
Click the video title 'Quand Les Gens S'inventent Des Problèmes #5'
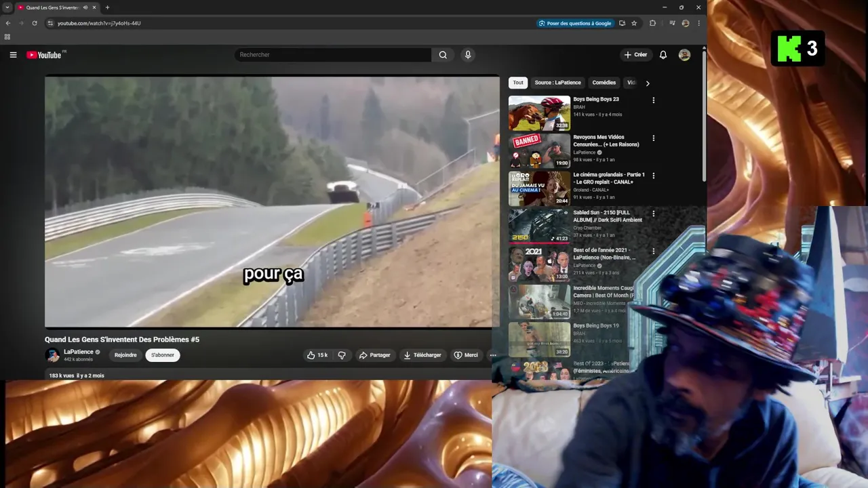click(122, 340)
